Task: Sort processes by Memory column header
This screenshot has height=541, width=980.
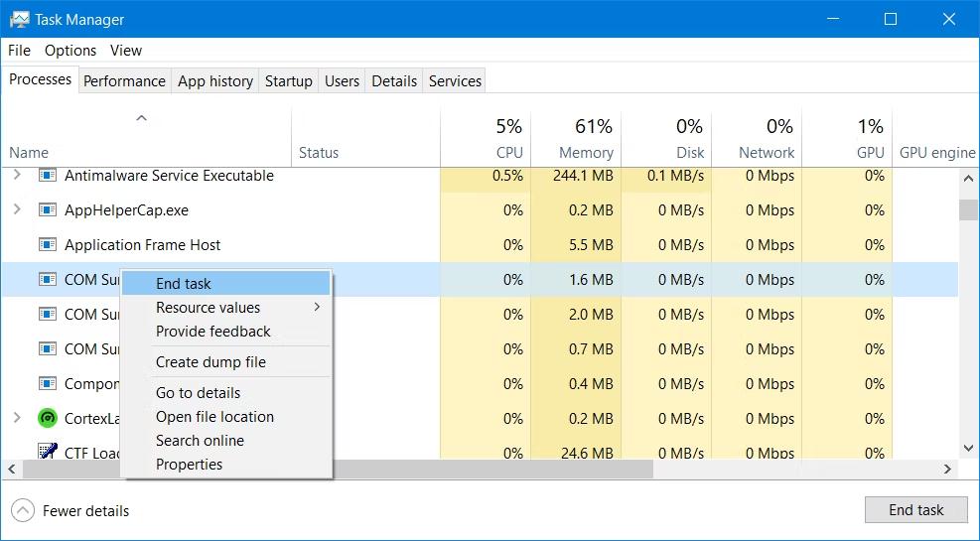Action: point(585,153)
